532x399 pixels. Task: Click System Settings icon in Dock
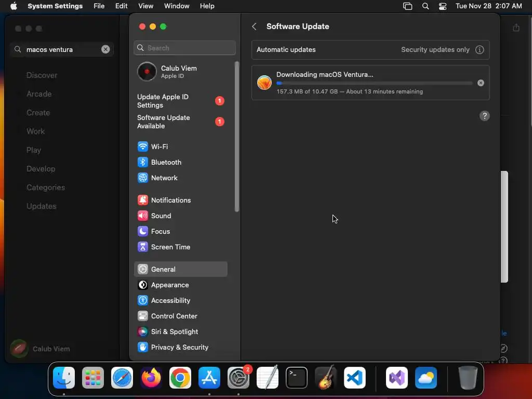(238, 378)
